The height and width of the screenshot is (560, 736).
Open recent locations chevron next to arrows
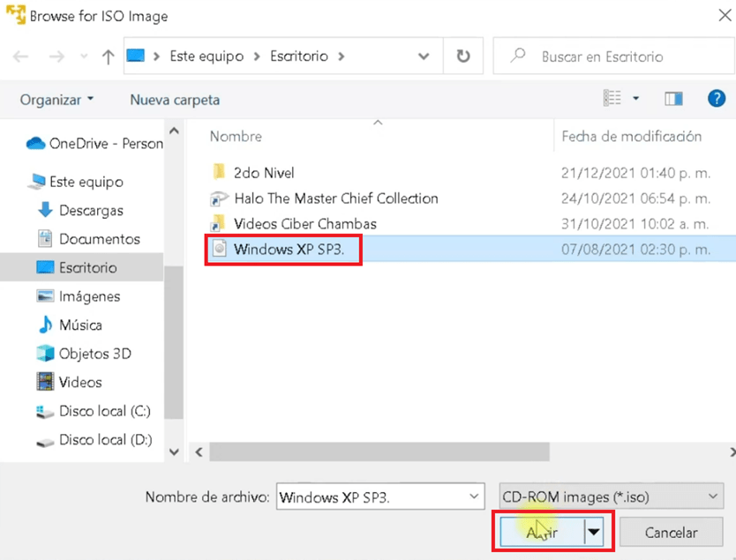tap(84, 56)
